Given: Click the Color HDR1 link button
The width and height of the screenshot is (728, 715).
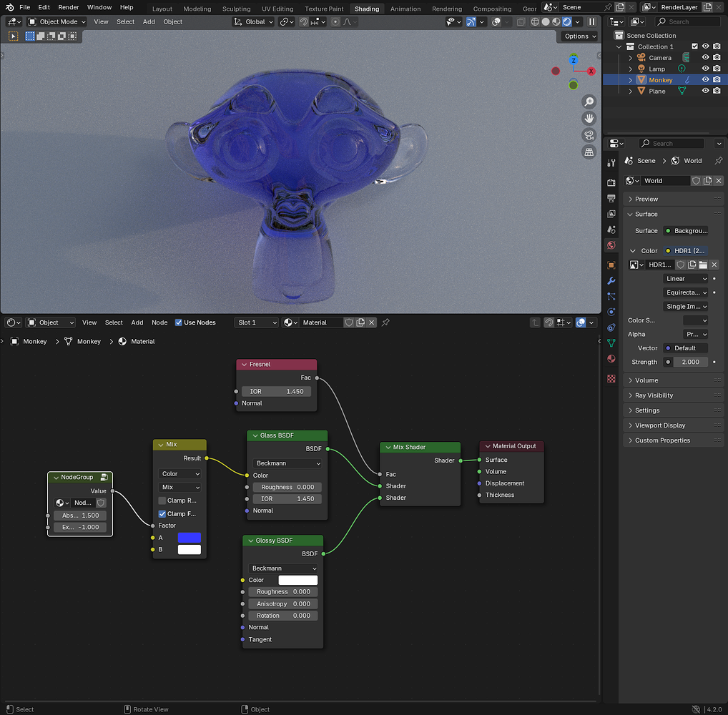Looking at the screenshot, I should click(686, 251).
